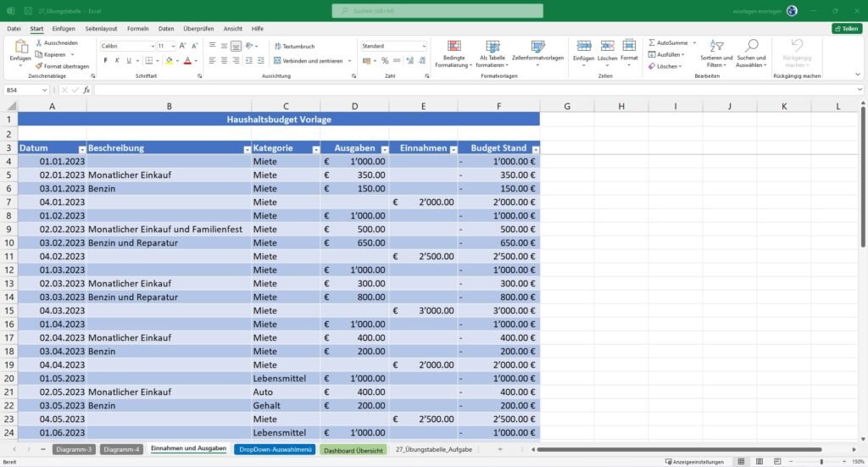Toggle top vertical alignment

click(212, 46)
